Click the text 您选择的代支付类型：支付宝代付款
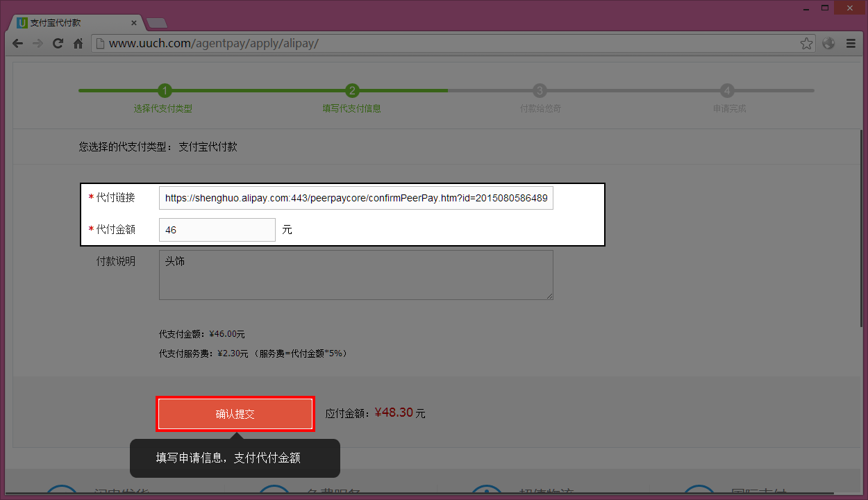Viewport: 868px width, 500px height. [x=158, y=147]
